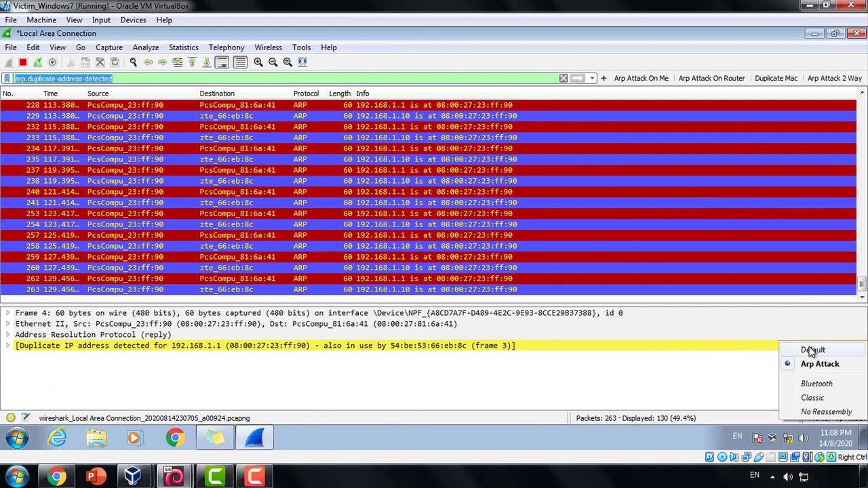The image size is (868, 488).
Task: Go back with the green left arrow
Action: click(x=148, y=62)
